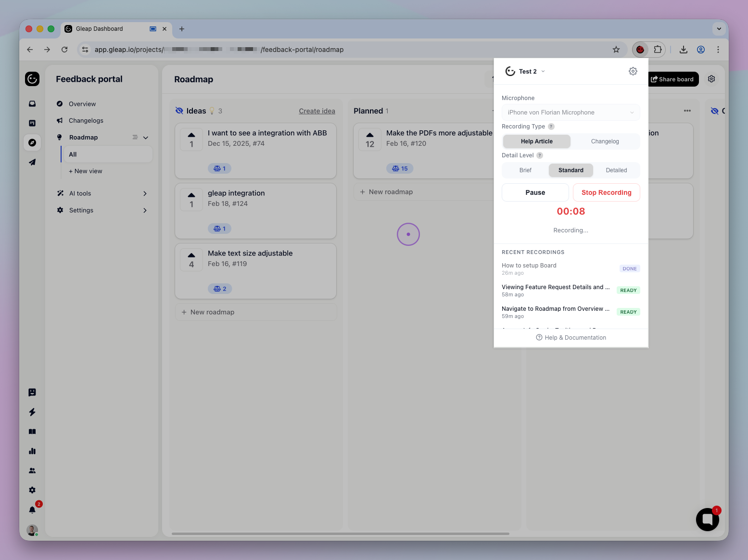This screenshot has height=560, width=748.
Task: Select the Help Article recording type
Action: (537, 141)
